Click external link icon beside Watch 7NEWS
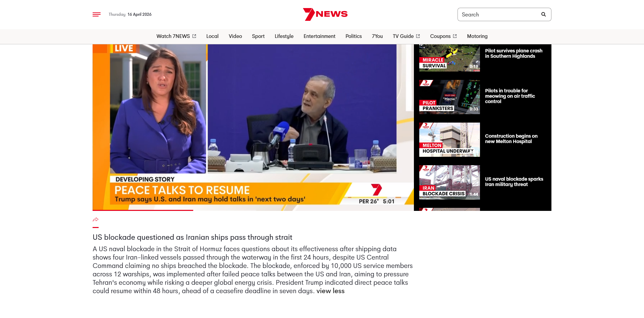Viewport: 644px width, 318px height. [x=194, y=36]
